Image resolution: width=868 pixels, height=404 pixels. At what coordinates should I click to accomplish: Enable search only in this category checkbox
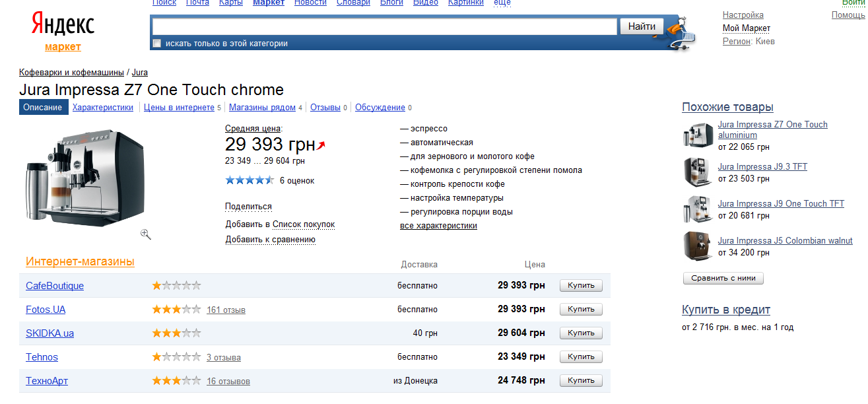(157, 44)
